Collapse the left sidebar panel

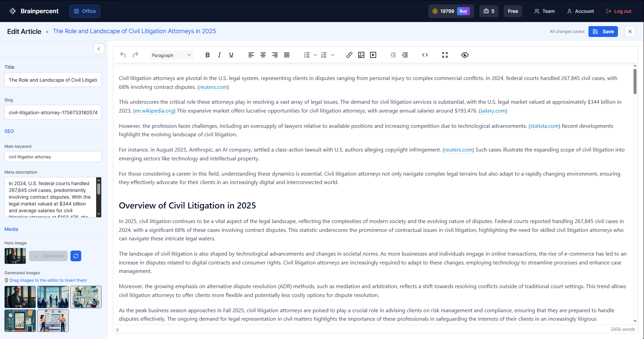(99, 49)
